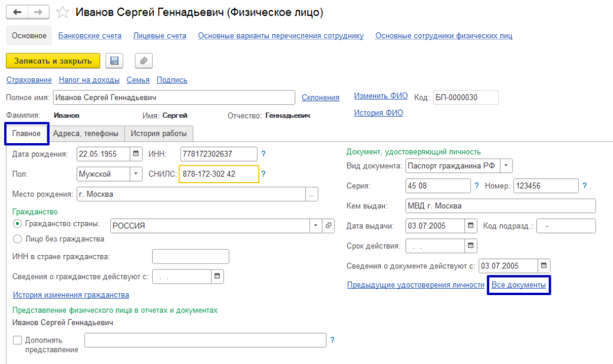Follow the Все документы link
Viewport: 613px width, 364px height.
[518, 285]
